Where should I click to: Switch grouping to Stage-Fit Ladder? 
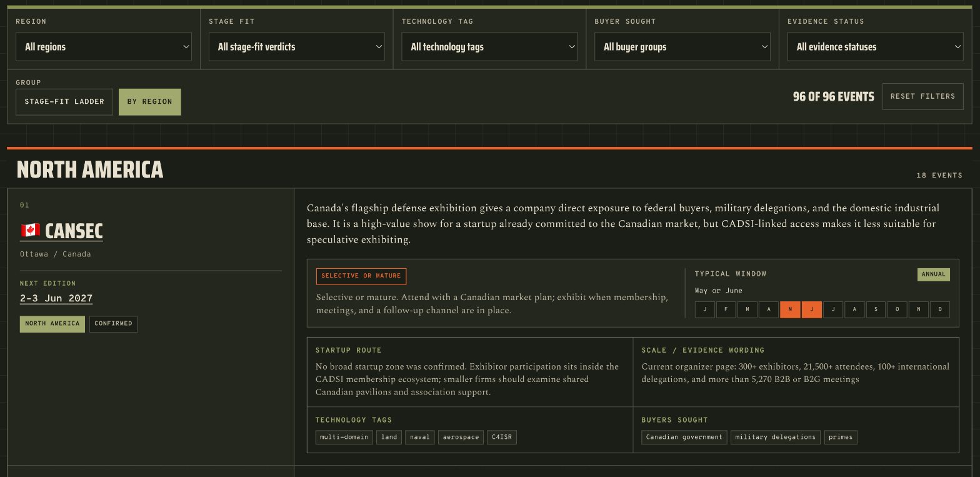[x=64, y=102]
